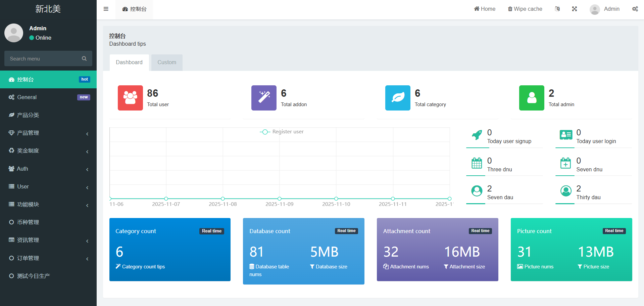Viewport: 644px width, 306px height.
Task: Click the red Total user icon
Action: tap(130, 98)
